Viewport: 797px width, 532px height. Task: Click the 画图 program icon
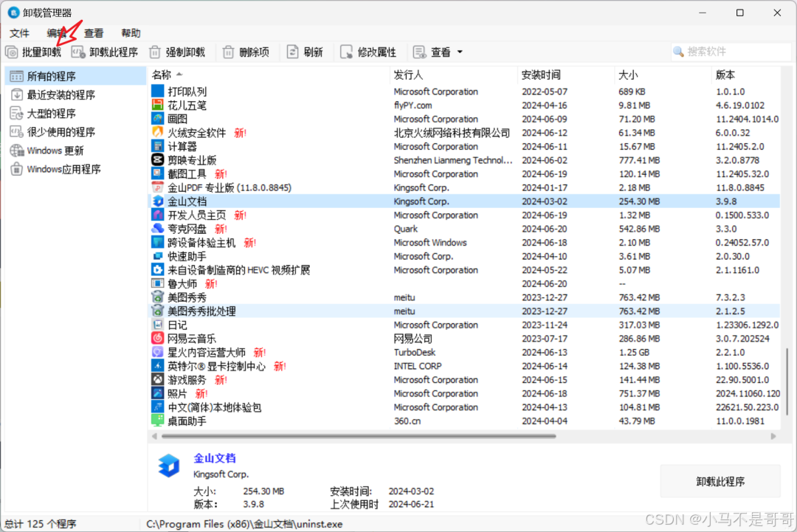click(158, 119)
